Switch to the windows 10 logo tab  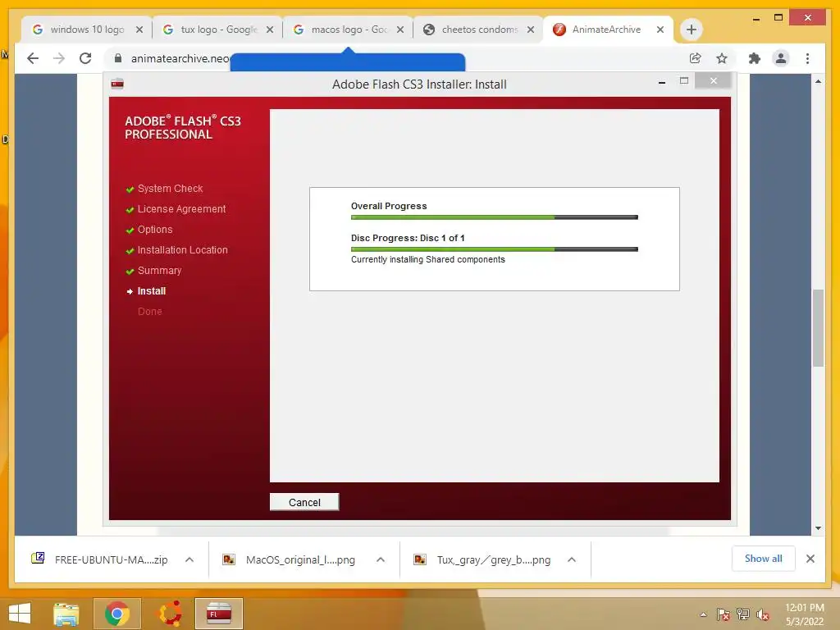(x=87, y=30)
